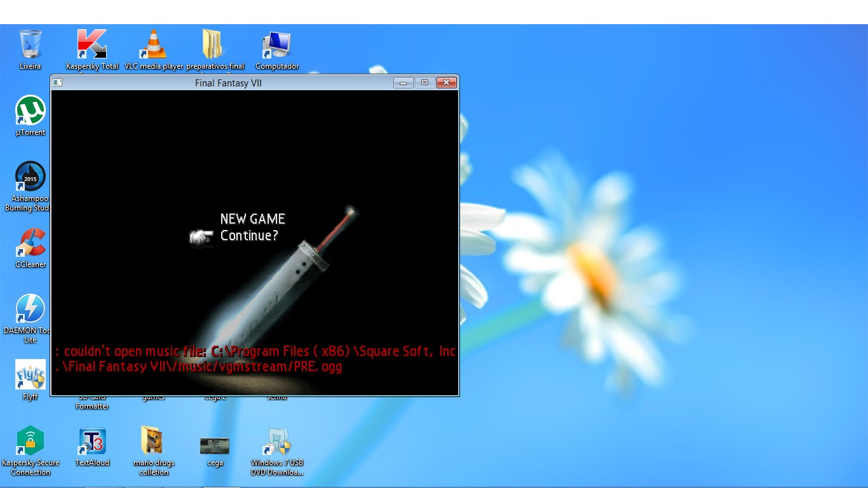Viewport: 868px width, 488px height.
Task: Click the Final Fantasy VII title bar text
Action: [x=228, y=83]
